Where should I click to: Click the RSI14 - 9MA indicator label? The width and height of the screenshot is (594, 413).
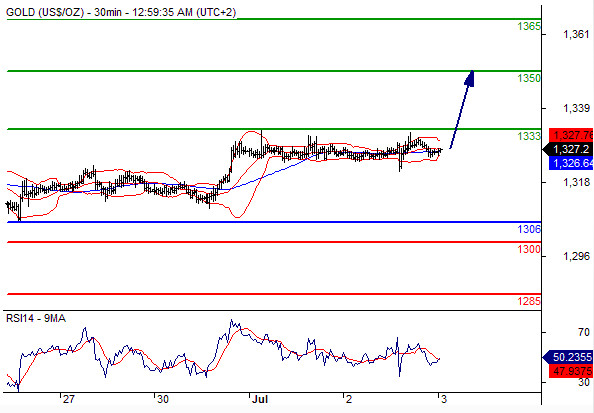click(36, 318)
